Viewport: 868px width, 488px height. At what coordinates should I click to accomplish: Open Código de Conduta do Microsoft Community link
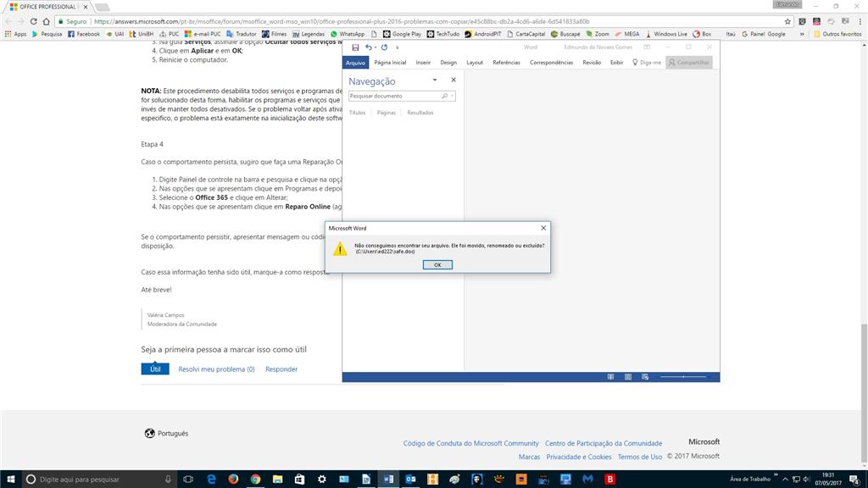coord(470,443)
